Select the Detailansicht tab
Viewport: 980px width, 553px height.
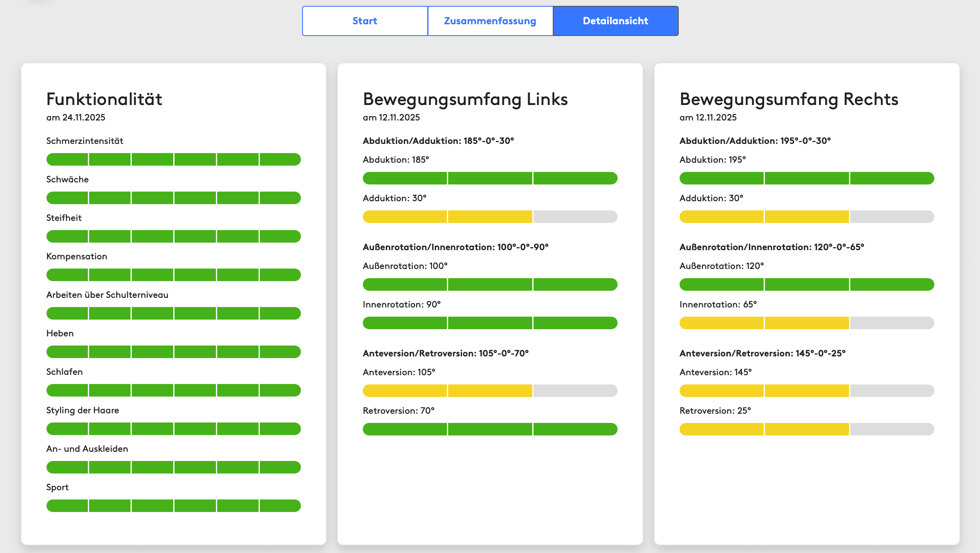coord(615,21)
